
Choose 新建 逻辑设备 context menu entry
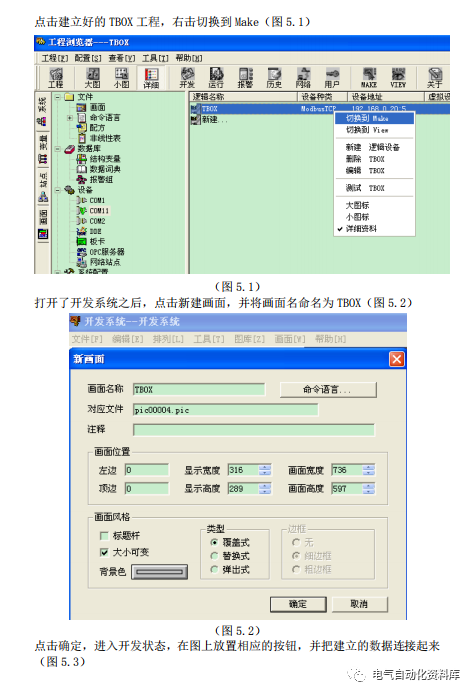click(374, 147)
